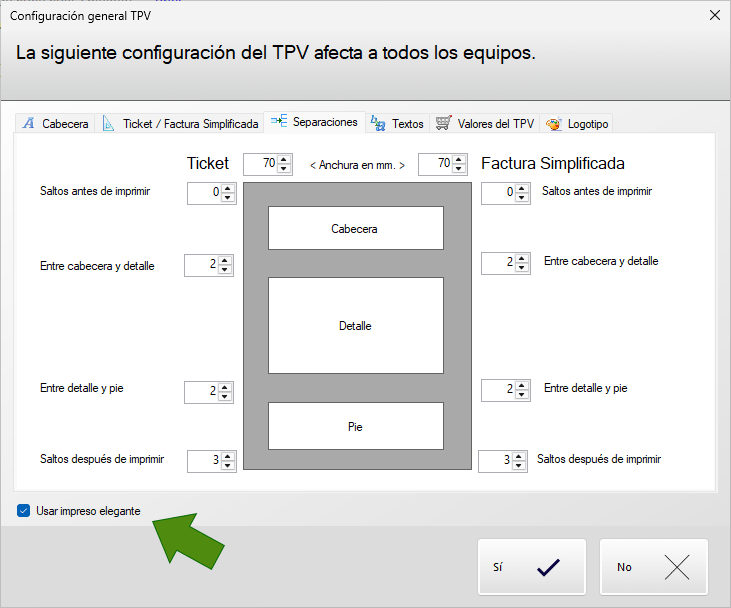Increase Factura Saltos después de imprimir

(x=519, y=456)
